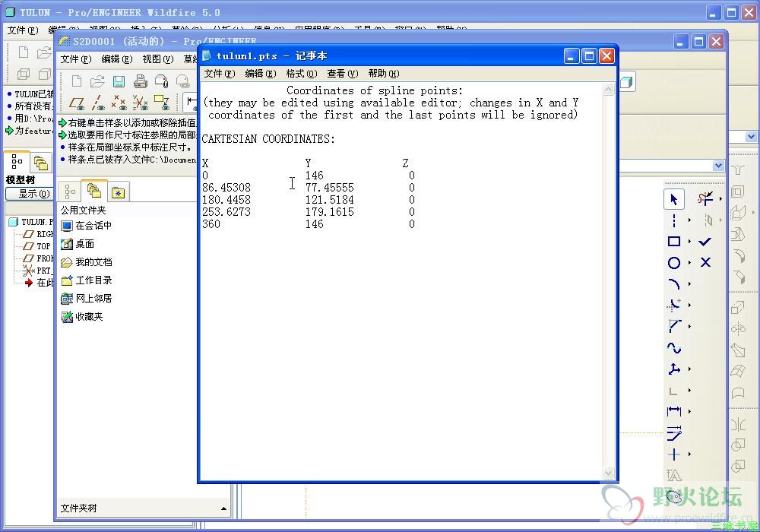
Task: Click the Save icon in the S2D0001 toolbar
Action: (119, 81)
